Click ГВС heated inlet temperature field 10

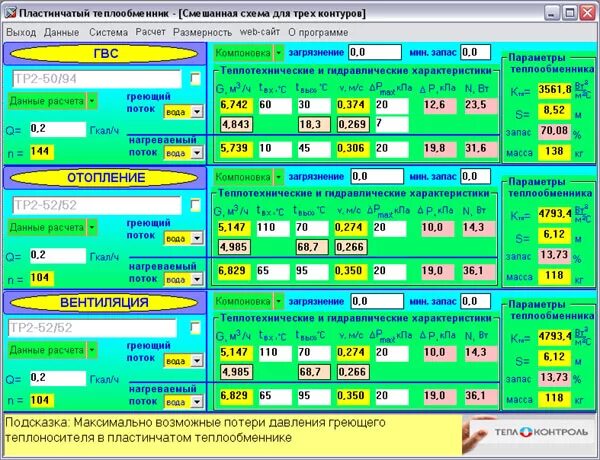coord(275,148)
